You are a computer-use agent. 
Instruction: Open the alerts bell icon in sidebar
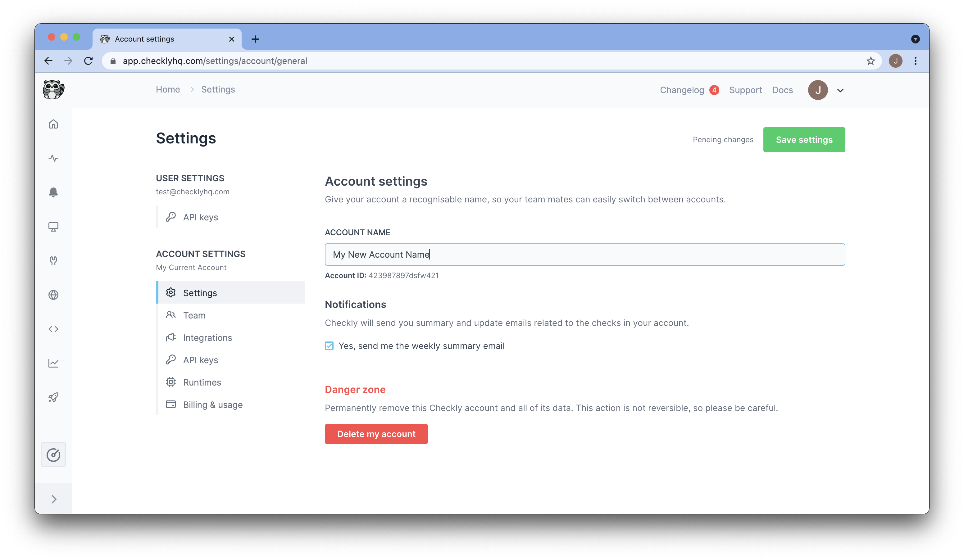coord(53,192)
